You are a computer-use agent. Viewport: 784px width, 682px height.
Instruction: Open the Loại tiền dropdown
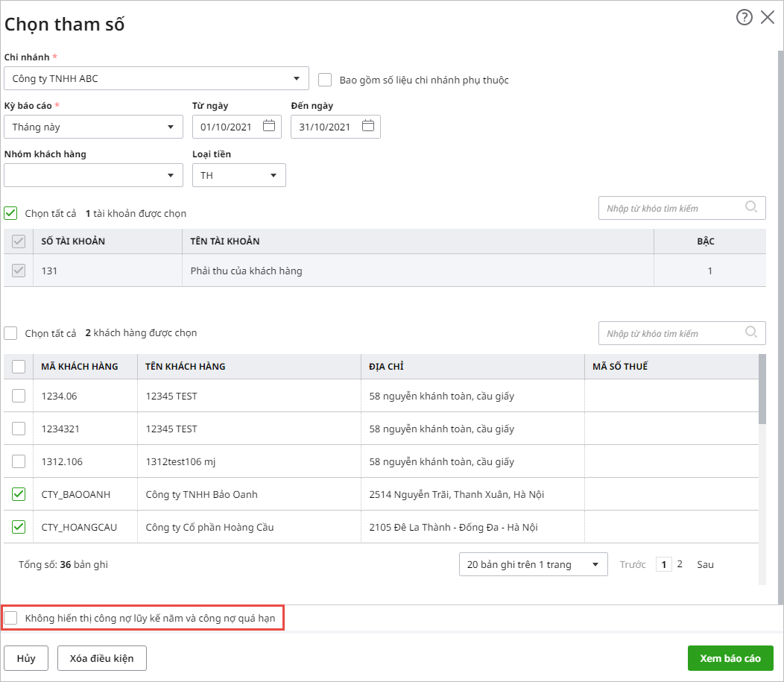pyautogui.click(x=273, y=175)
